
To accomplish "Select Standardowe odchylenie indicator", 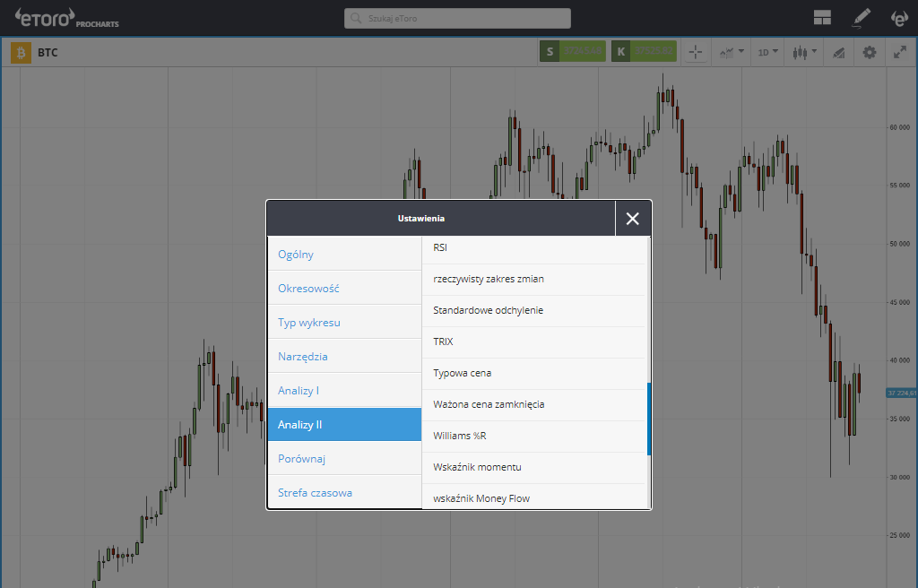I will coord(533,310).
